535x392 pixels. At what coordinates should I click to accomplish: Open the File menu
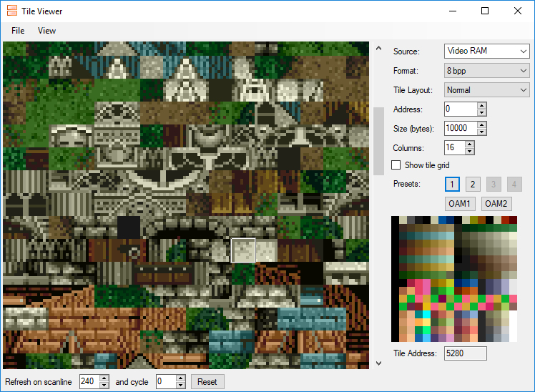pyautogui.click(x=18, y=31)
